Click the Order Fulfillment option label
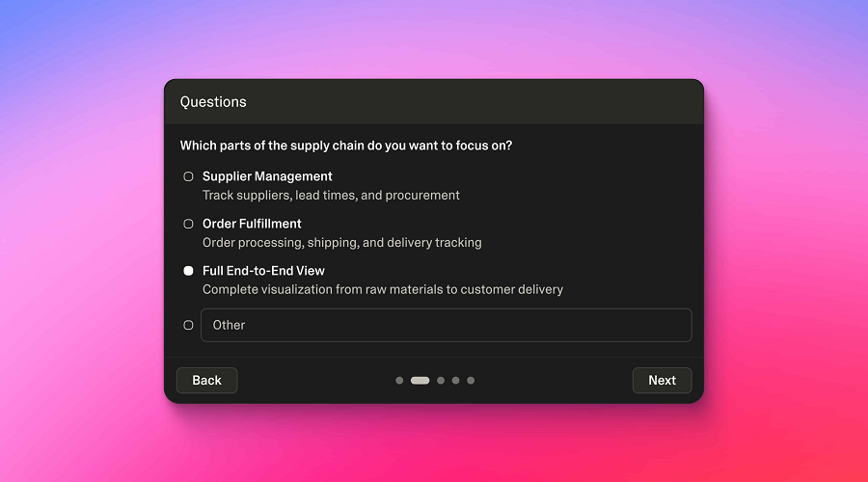868x482 pixels. [x=252, y=224]
